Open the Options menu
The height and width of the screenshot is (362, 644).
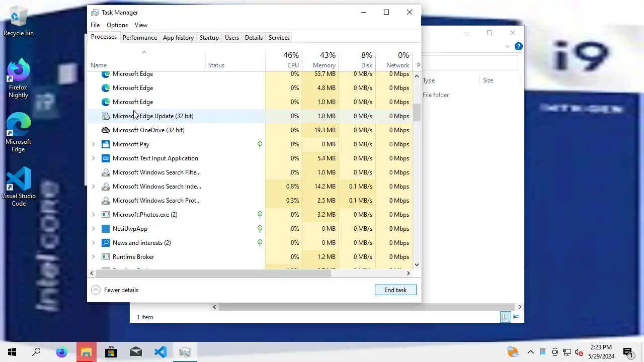point(117,25)
